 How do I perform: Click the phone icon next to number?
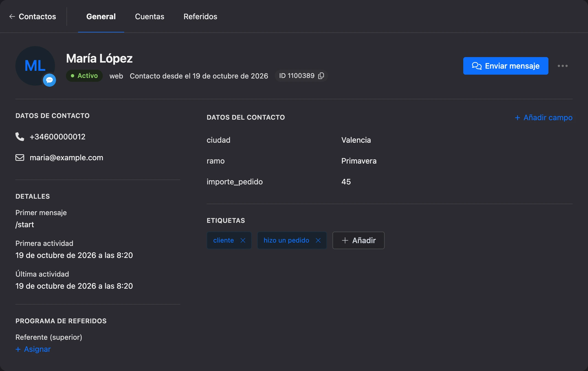(x=20, y=137)
